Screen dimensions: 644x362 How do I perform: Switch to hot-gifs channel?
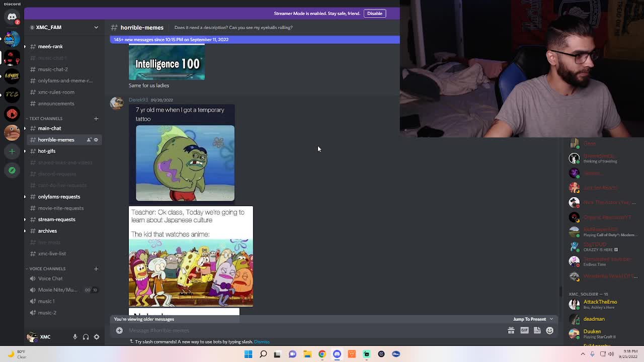pyautogui.click(x=64, y=151)
